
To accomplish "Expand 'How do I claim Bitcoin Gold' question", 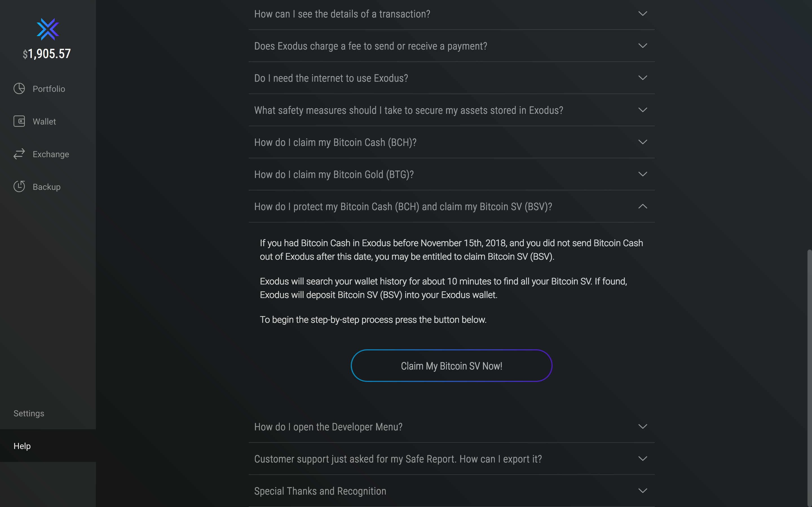I will pyautogui.click(x=451, y=175).
